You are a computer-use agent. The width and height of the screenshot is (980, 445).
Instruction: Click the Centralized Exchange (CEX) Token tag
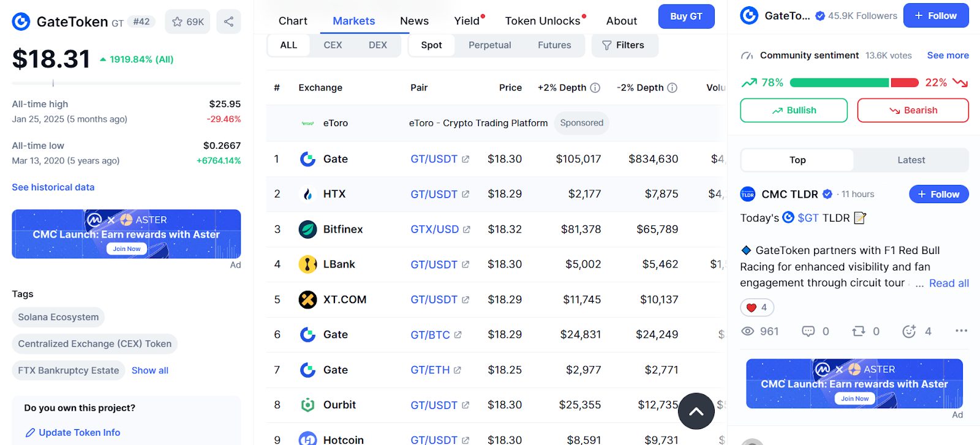coord(95,343)
